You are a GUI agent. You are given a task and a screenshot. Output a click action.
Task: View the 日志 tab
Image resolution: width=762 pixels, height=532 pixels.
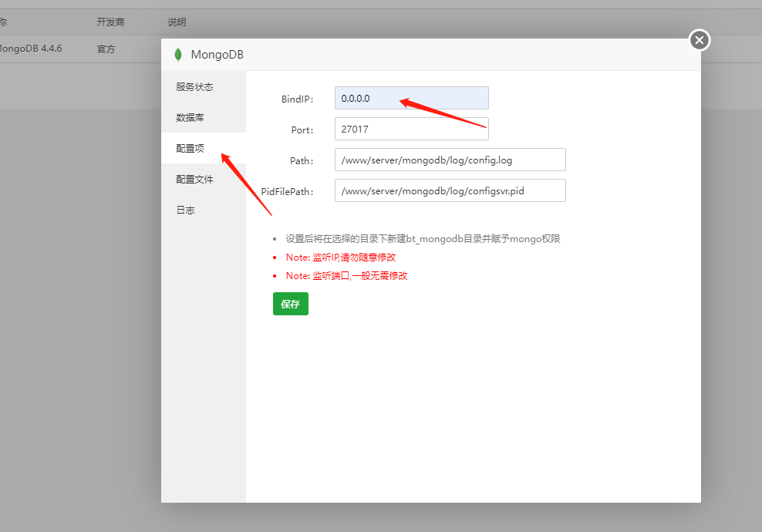pyautogui.click(x=204, y=210)
